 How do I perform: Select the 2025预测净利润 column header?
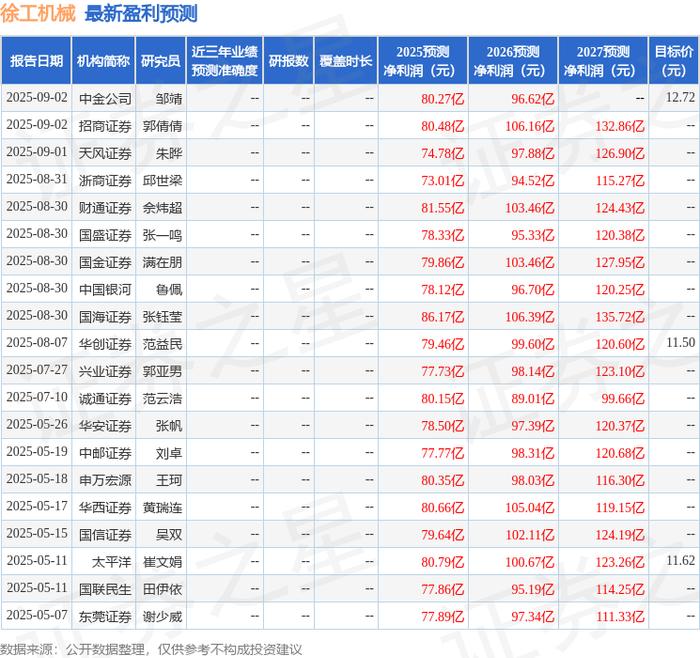[423, 61]
